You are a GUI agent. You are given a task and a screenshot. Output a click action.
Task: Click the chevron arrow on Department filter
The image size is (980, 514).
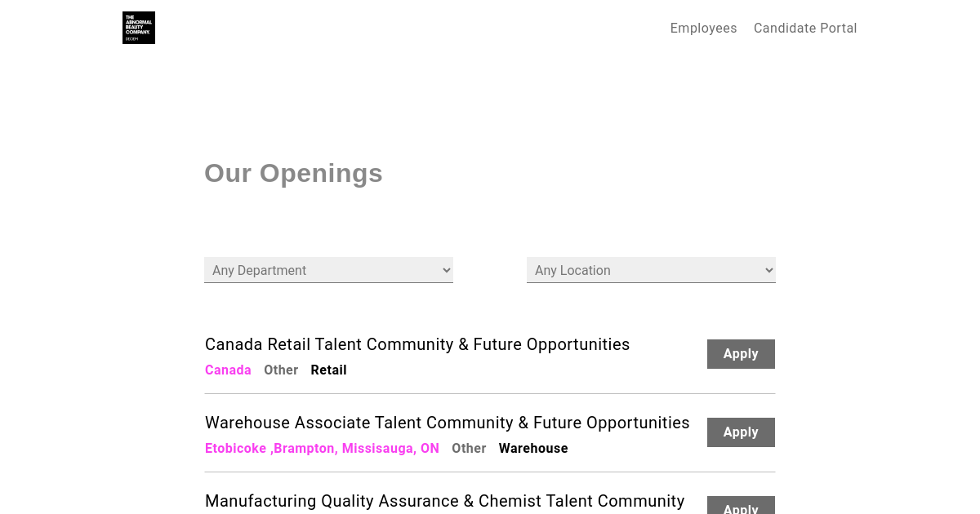446,270
